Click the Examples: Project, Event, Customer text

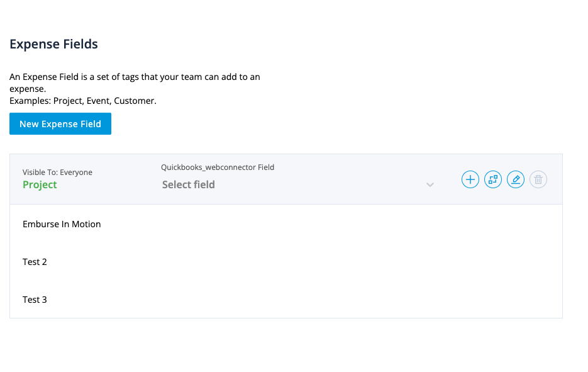(82, 101)
